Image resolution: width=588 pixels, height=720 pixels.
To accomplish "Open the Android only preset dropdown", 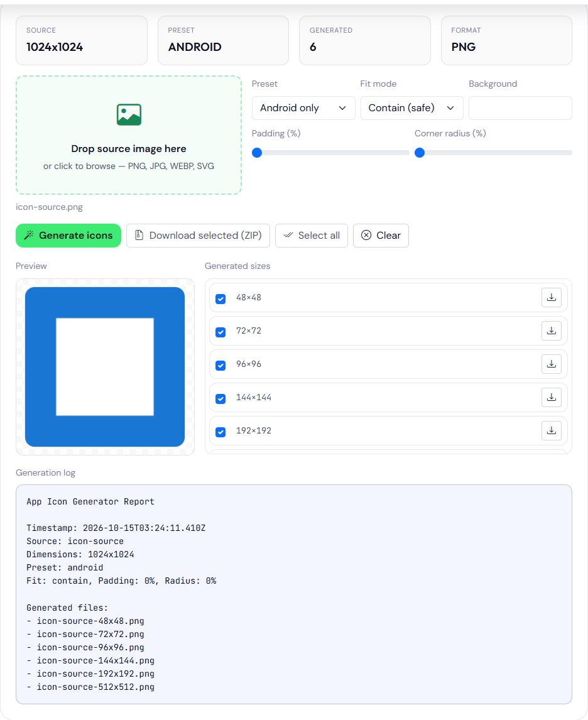I will pyautogui.click(x=303, y=108).
